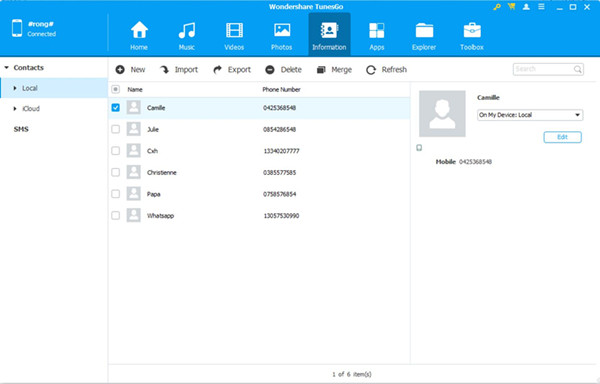Uncheck the Camille checkbox

click(x=115, y=107)
